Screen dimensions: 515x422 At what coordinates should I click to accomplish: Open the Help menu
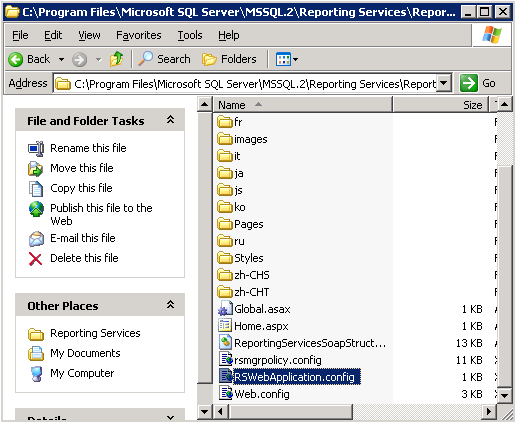click(x=229, y=35)
